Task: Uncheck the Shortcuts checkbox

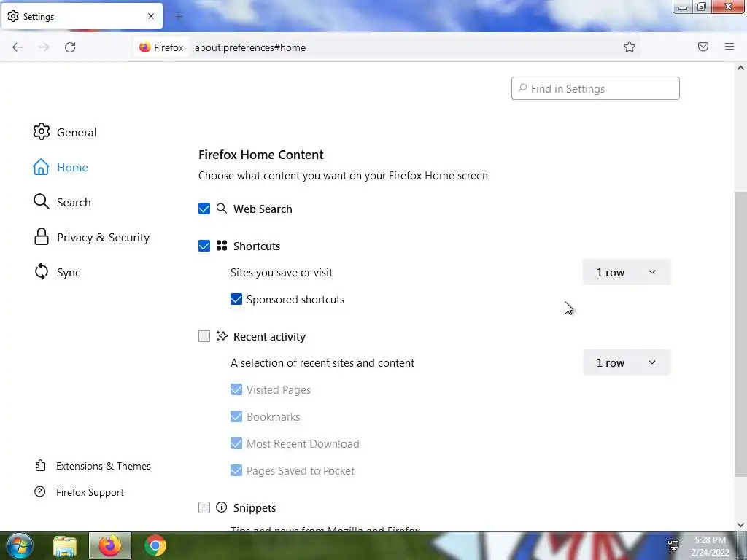Action: point(204,246)
